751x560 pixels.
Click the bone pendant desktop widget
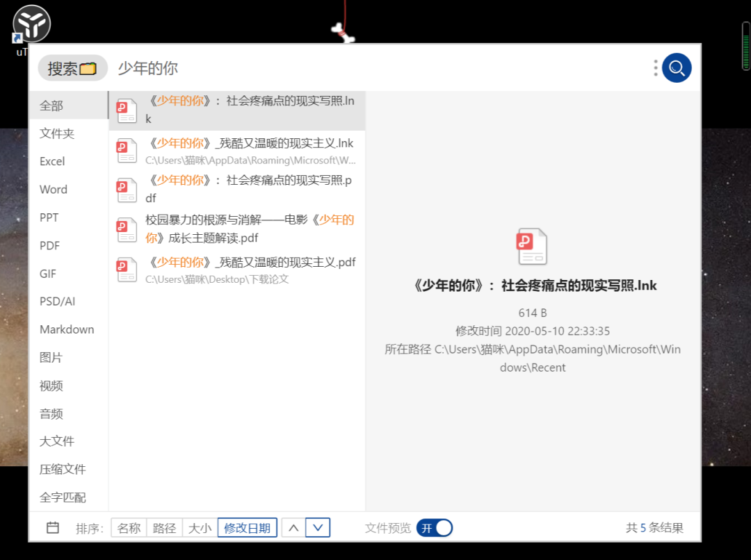344,33
